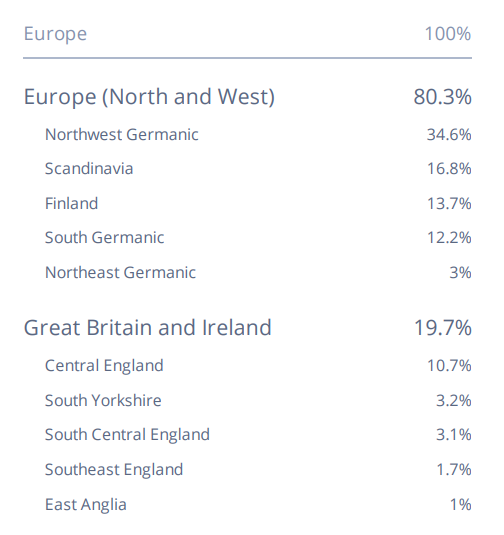Click the 13.7% Finland percentage
504x535 pixels.
(x=449, y=204)
